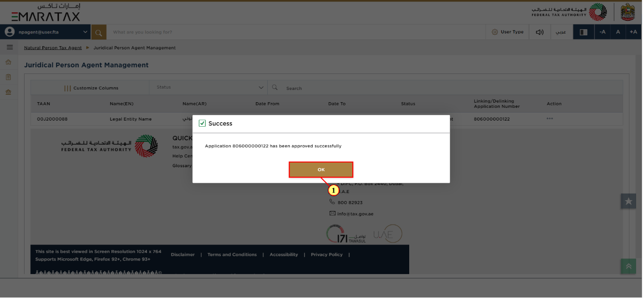
Task: Expand the Status filter dropdown
Action: [208, 88]
